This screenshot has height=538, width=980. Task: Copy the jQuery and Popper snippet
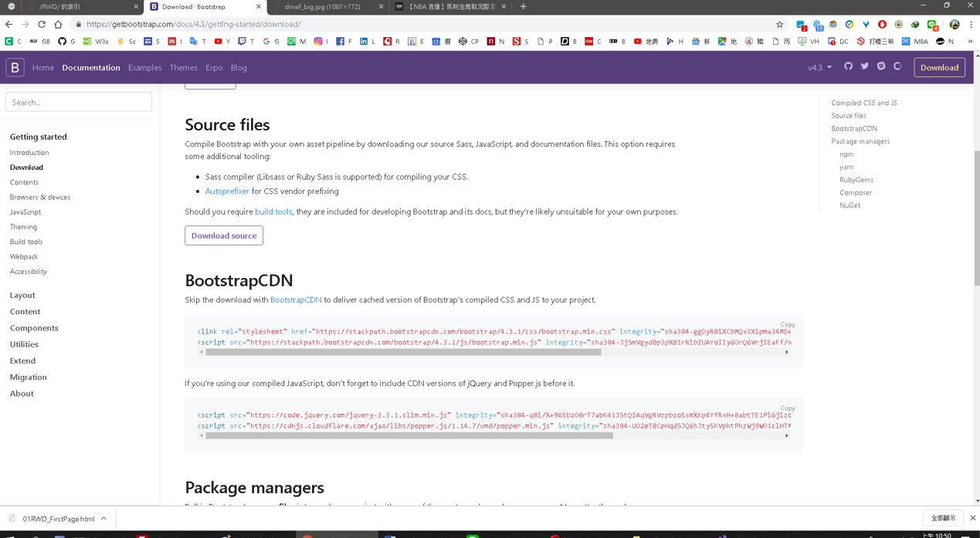pos(788,408)
